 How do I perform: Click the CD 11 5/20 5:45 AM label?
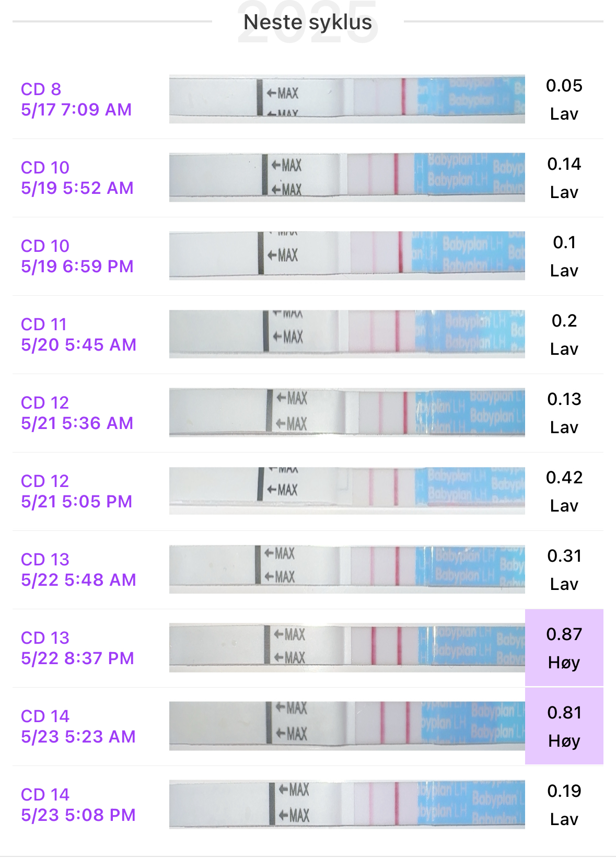pos(78,334)
